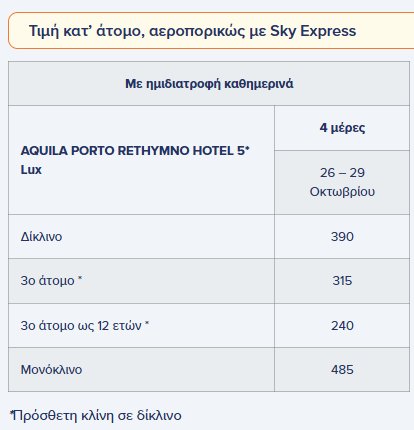Select the '3ο άτομο *' row label

coord(51,281)
